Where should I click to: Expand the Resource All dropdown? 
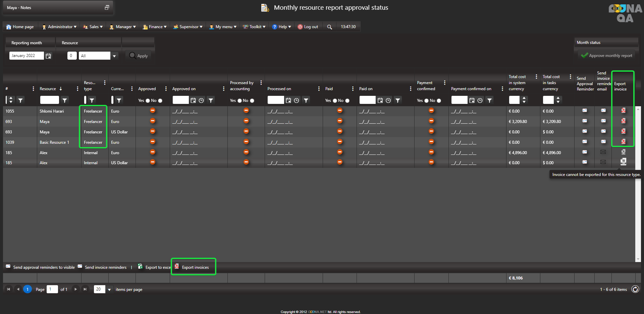pos(114,56)
